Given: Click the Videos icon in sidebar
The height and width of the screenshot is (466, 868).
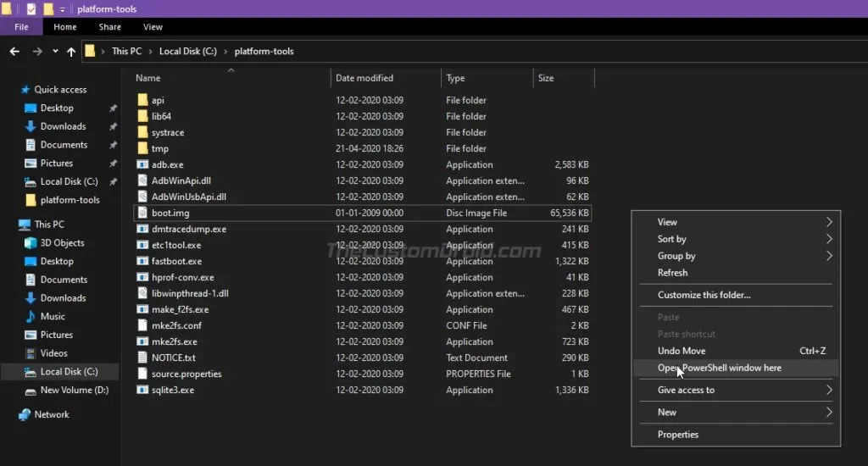Looking at the screenshot, I should click(x=31, y=353).
